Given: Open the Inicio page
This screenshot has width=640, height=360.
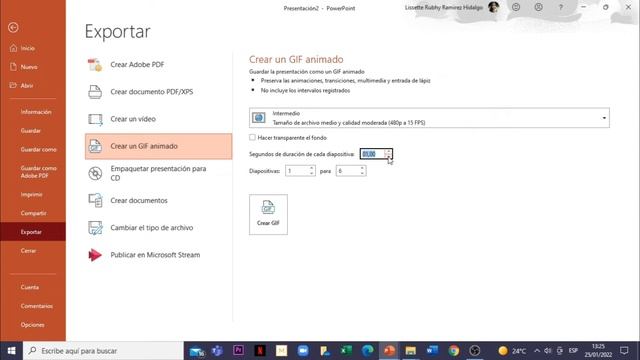Looking at the screenshot, I should [x=27, y=48].
